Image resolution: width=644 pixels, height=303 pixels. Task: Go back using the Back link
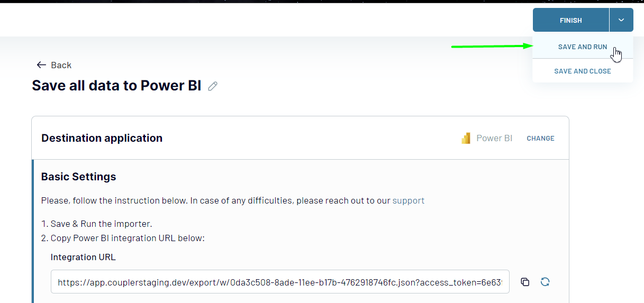click(x=54, y=65)
